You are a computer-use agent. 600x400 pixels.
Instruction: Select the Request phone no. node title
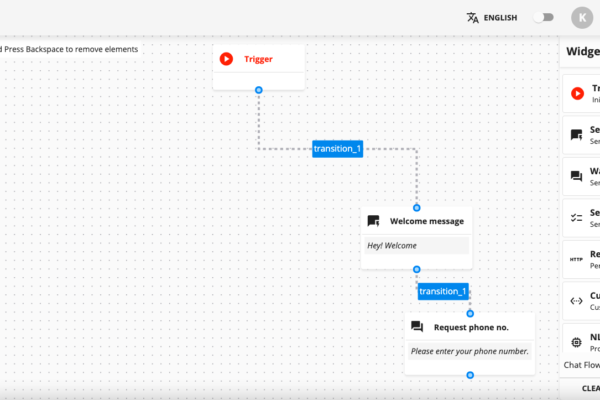471,327
